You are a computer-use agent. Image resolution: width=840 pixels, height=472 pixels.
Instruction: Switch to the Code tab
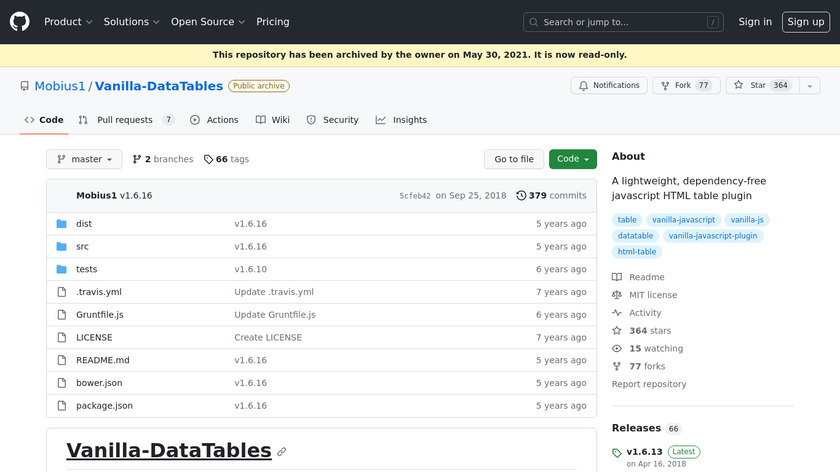tap(44, 120)
